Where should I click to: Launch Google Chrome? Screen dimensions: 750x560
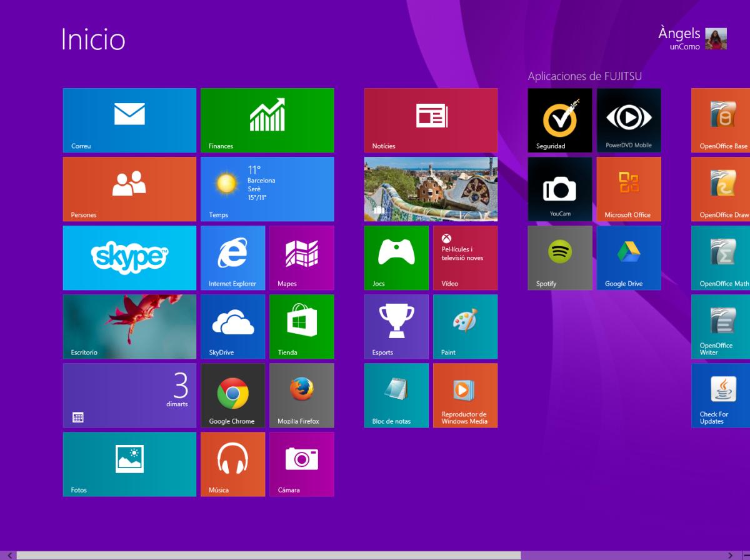[x=232, y=395]
